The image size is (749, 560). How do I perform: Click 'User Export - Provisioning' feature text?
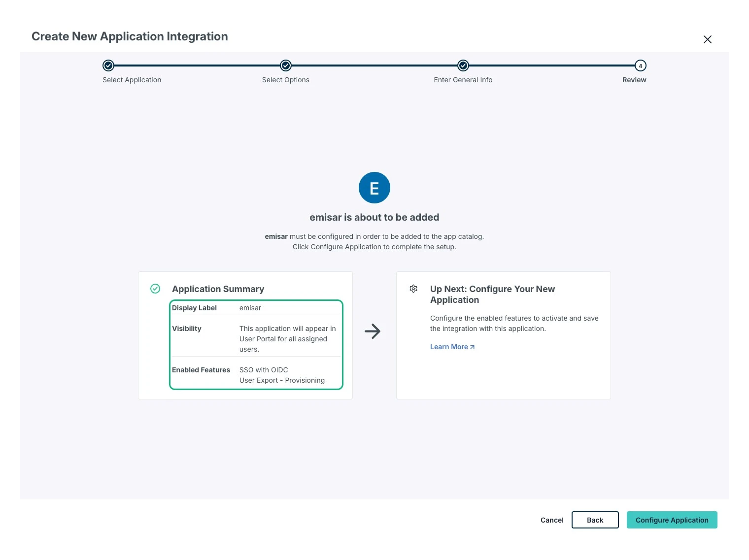[282, 380]
